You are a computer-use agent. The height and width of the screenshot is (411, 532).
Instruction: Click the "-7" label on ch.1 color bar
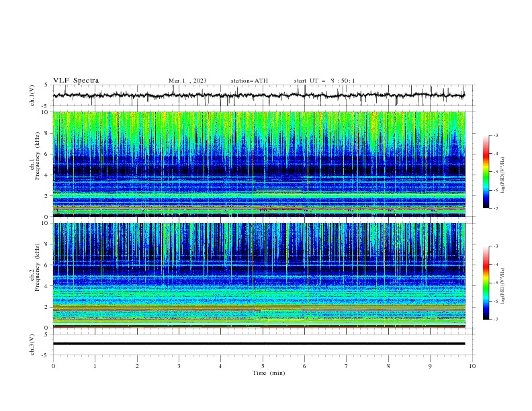(x=495, y=208)
